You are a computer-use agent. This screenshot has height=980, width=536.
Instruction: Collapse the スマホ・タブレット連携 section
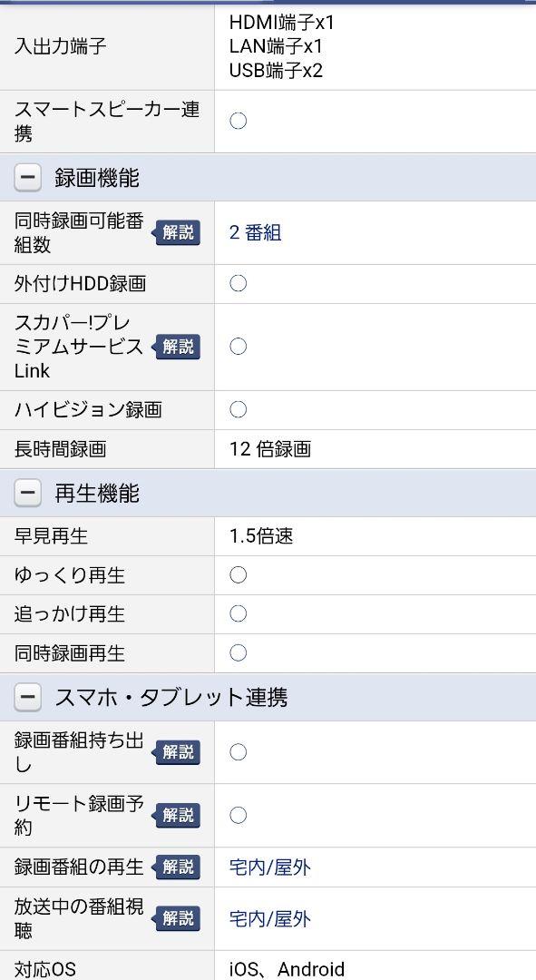27,698
